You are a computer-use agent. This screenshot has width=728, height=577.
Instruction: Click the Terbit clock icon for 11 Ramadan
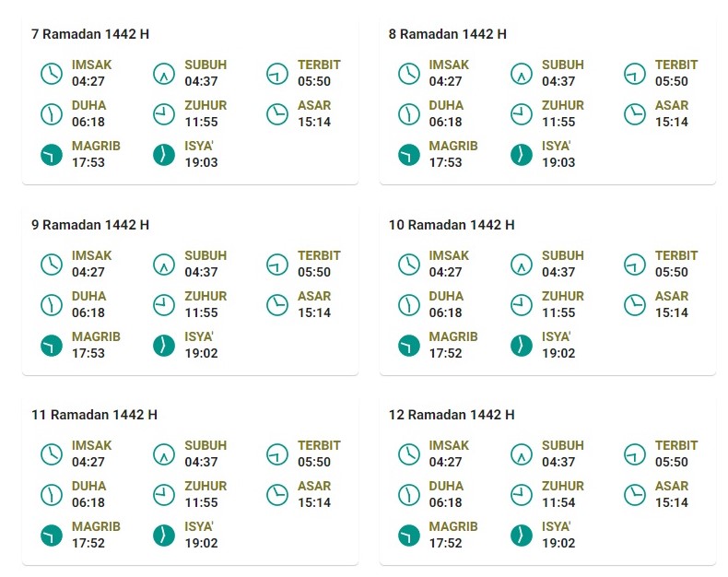277,454
